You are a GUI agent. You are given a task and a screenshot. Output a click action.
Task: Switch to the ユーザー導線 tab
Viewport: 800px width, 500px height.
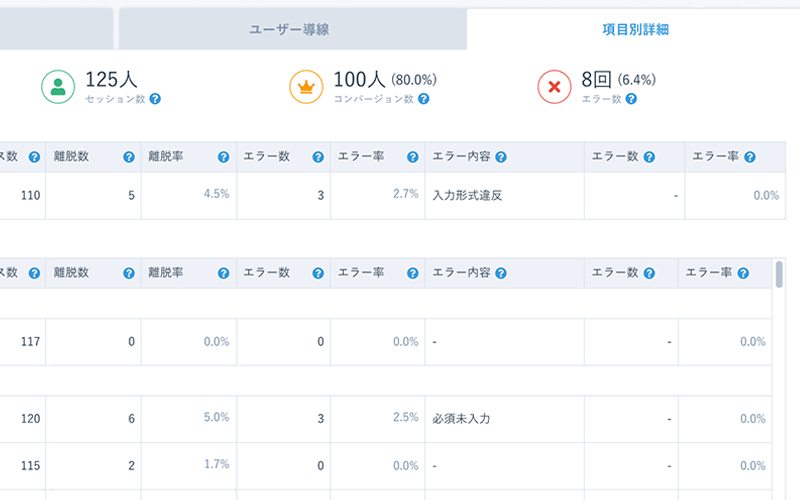289,30
